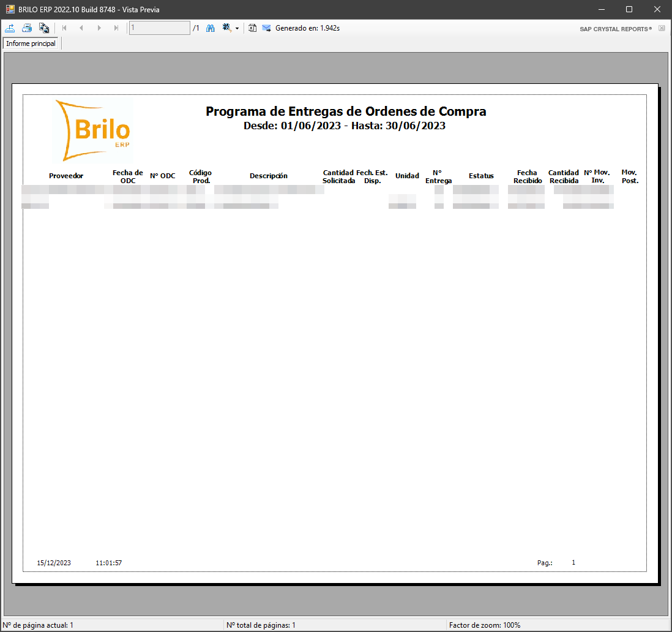Dismiss the SAP Crystal Reports banner
Viewport: 672px width, 632px height.
click(x=662, y=28)
